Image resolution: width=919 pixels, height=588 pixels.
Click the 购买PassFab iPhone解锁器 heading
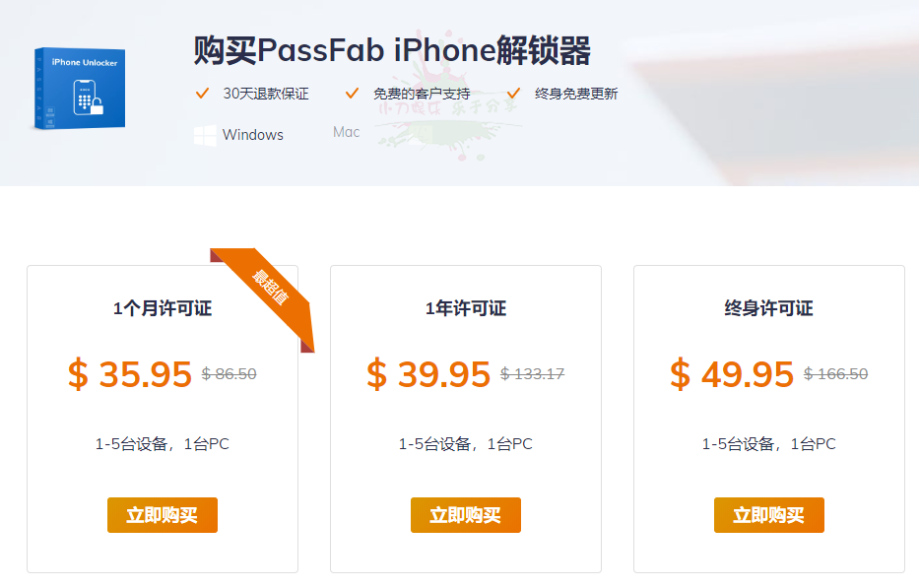pos(392,49)
